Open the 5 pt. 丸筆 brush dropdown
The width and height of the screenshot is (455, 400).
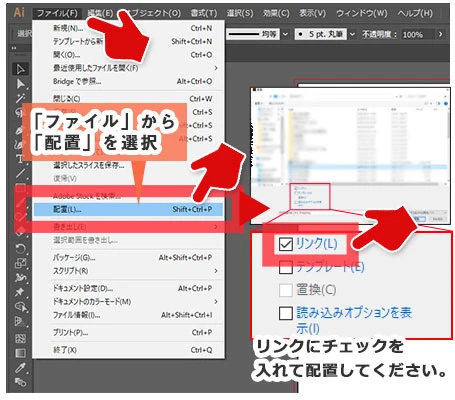(x=352, y=34)
